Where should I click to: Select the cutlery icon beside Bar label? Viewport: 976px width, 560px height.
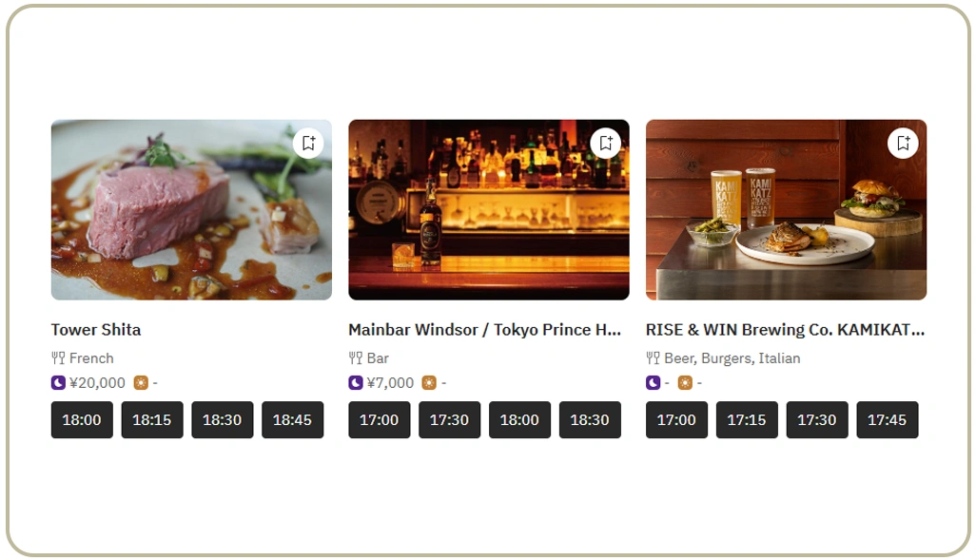(354, 358)
